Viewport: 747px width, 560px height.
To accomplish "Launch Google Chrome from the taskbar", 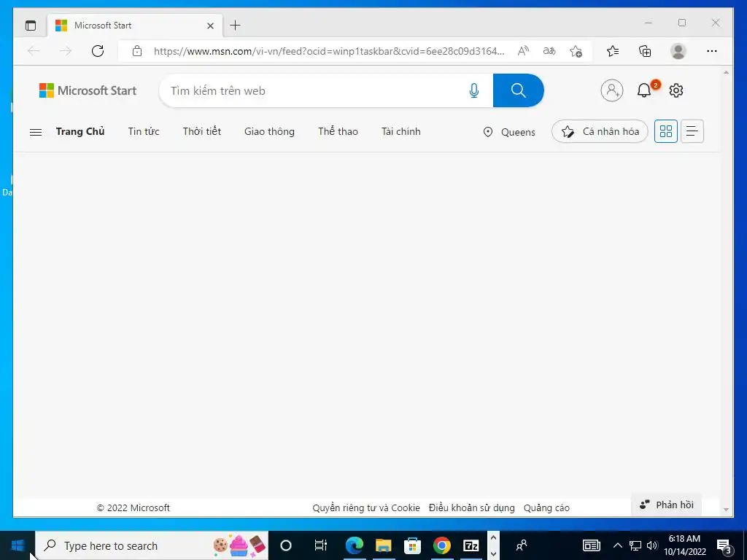I will (x=441, y=545).
